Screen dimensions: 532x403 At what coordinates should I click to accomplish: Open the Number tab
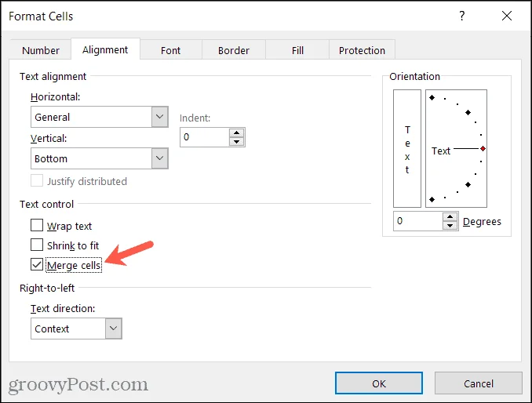[41, 50]
